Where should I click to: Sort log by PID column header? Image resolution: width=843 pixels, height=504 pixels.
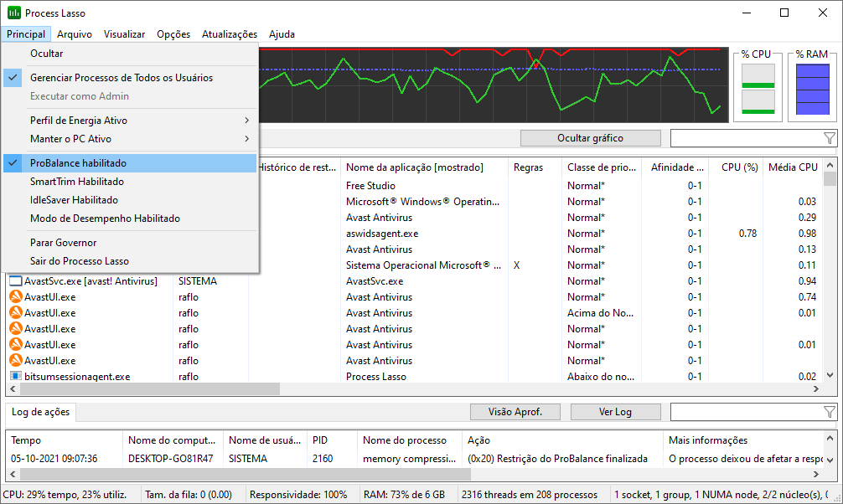click(x=332, y=440)
